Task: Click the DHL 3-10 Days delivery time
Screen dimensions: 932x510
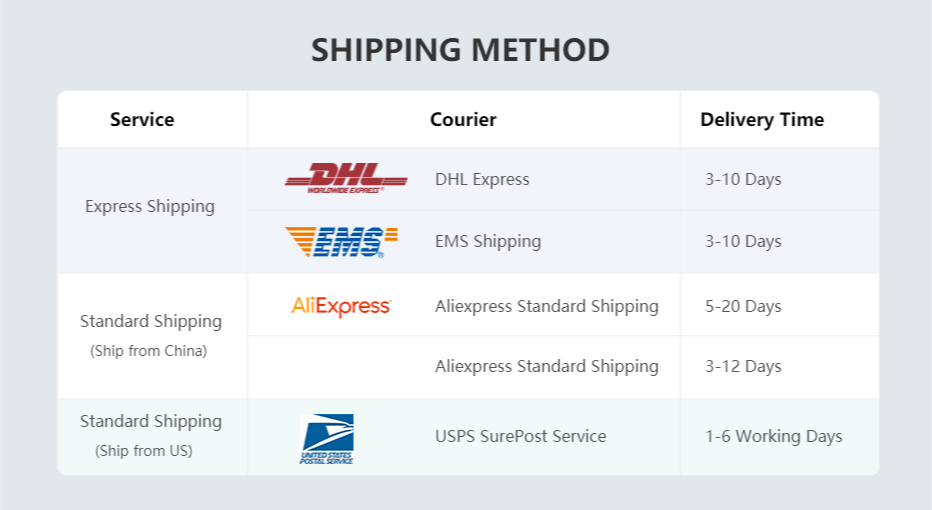Action: point(743,180)
